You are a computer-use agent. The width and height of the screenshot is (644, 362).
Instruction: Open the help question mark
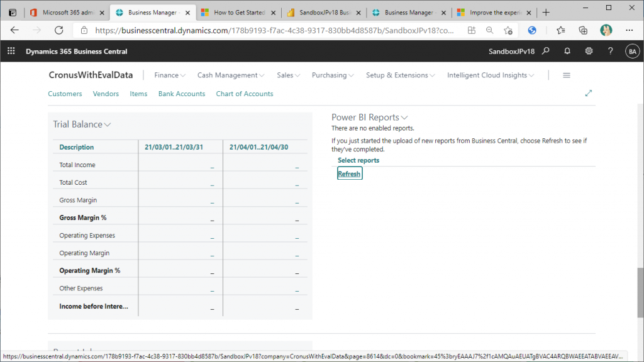click(610, 51)
